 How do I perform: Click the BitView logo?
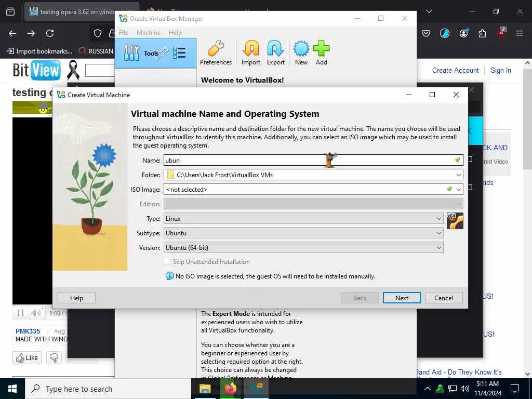pos(37,70)
